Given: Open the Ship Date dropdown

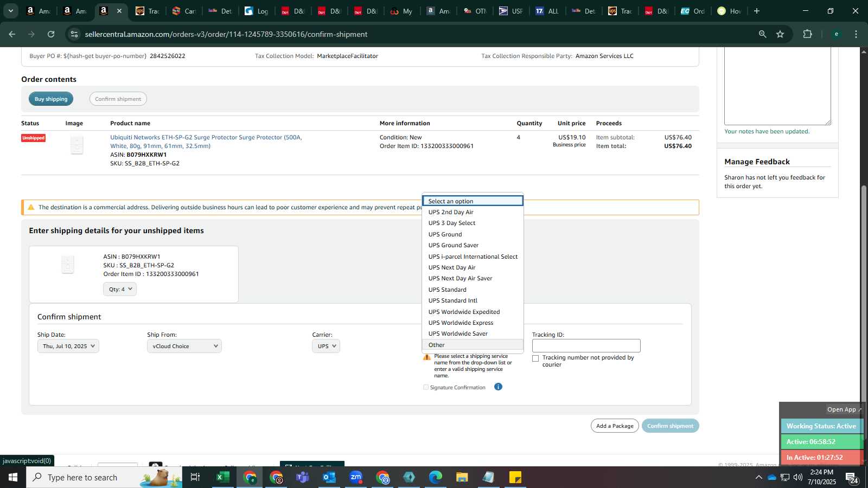Looking at the screenshot, I should pos(68,346).
